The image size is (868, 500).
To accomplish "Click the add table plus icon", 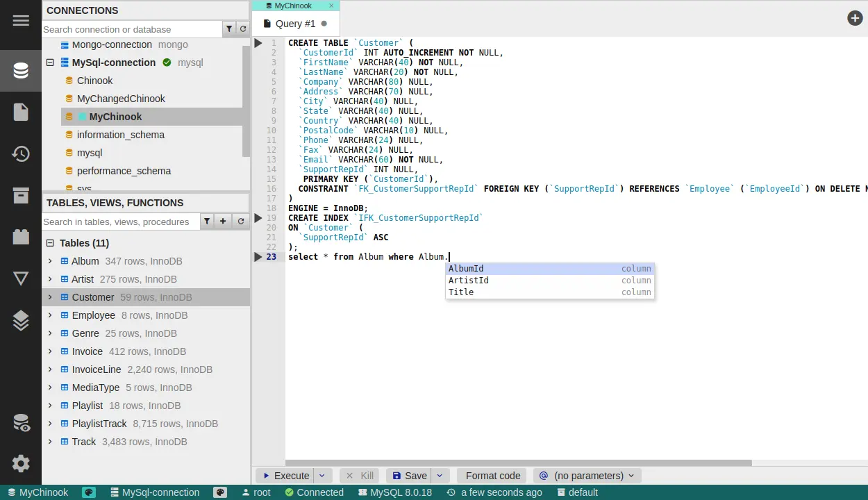I will (223, 222).
